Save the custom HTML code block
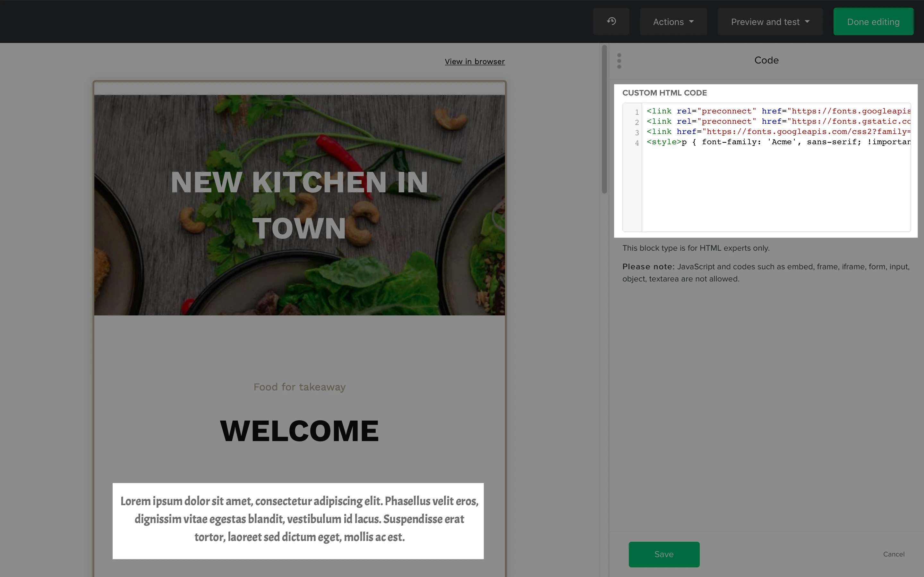 [663, 554]
